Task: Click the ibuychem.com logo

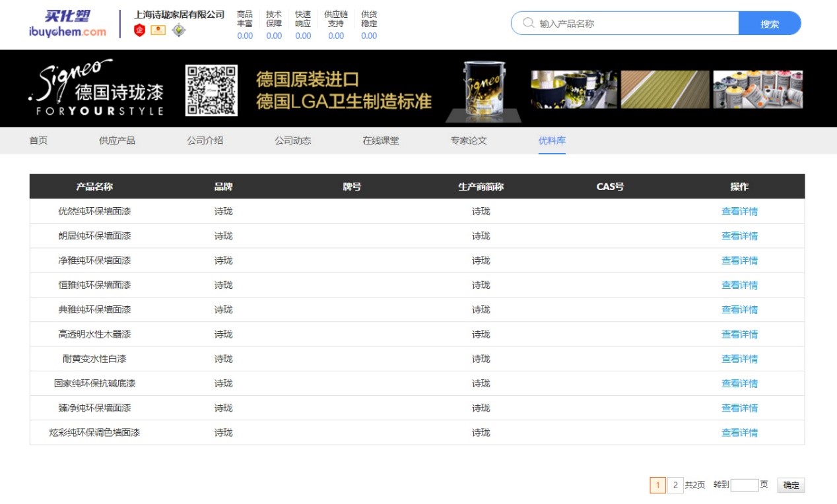Action: point(67,24)
